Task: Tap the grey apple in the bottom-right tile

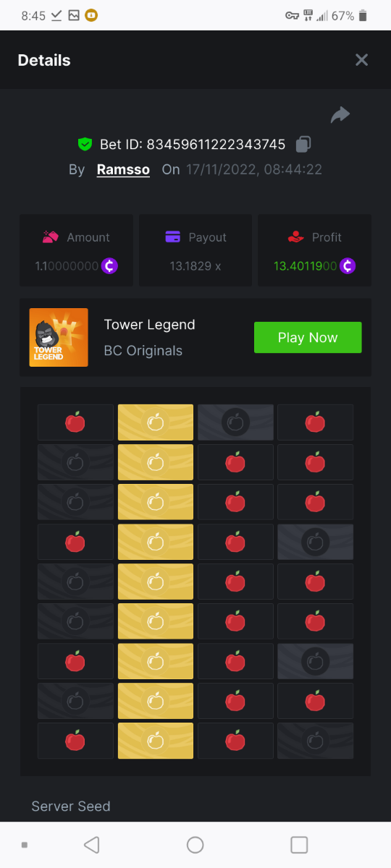Action: pos(315,741)
